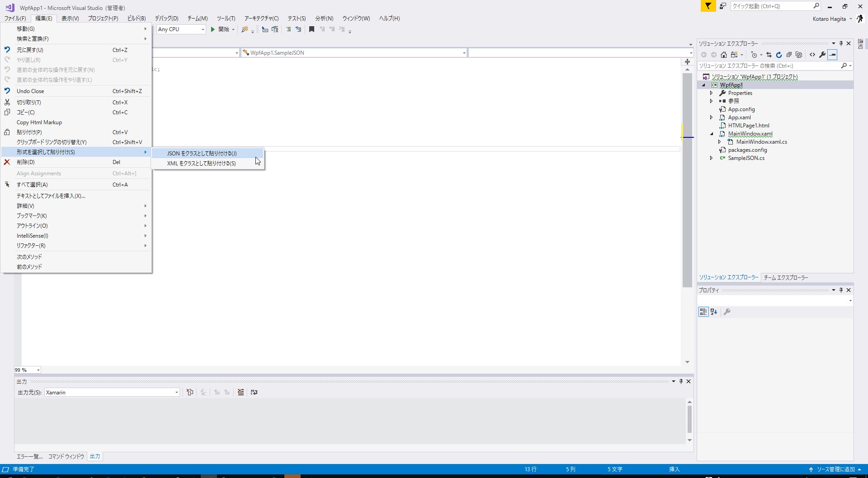
Task: Open the View Code icon in Solution Explorer
Action: click(x=812, y=55)
